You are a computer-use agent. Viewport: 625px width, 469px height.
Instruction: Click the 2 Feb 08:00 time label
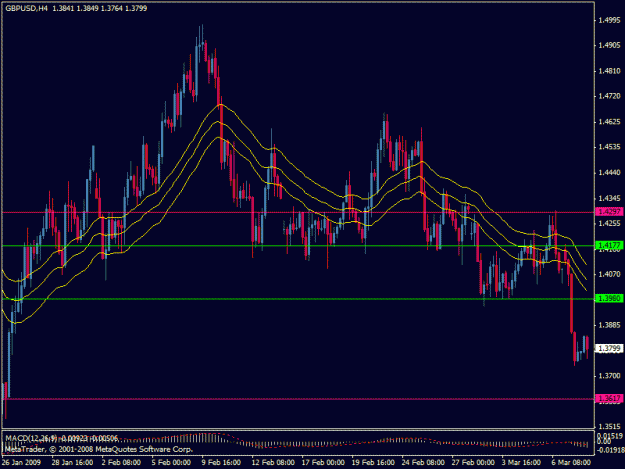point(121,463)
